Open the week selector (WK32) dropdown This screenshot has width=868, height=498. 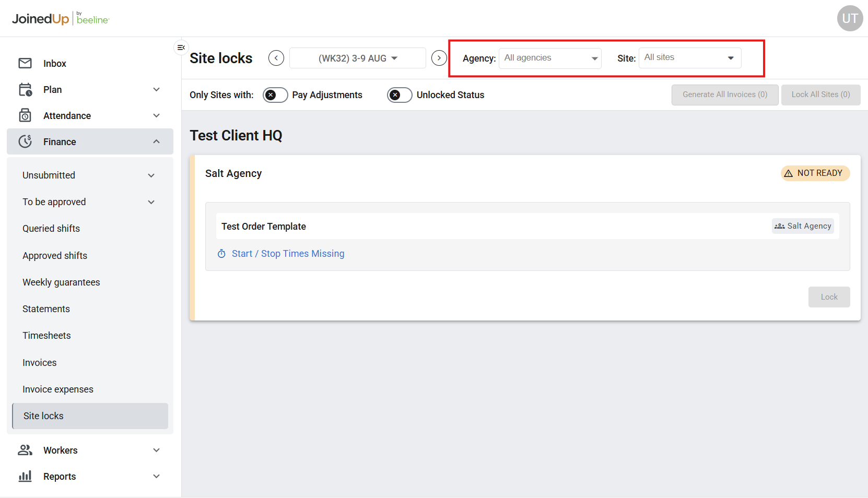pos(358,58)
